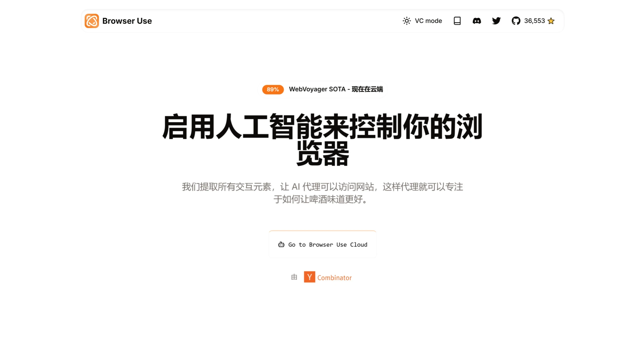
Task: Open GitHub repository via icon
Action: coord(516,21)
